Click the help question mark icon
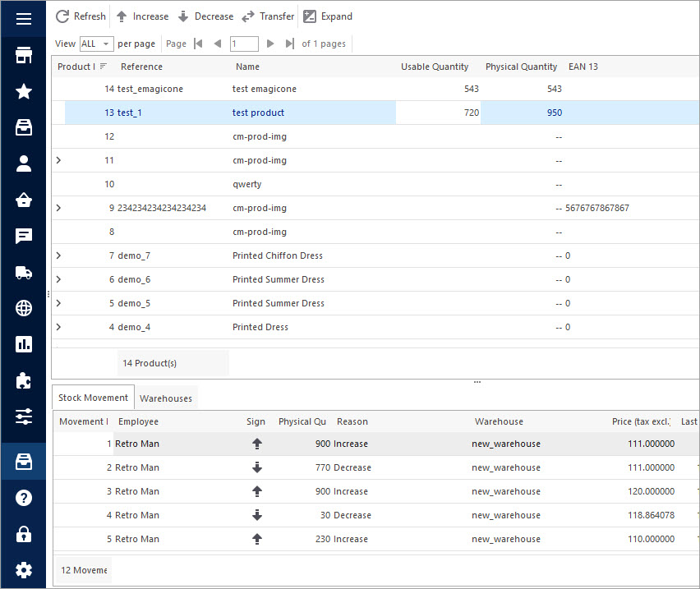Screen dimensions: 700x589 (x=23, y=498)
